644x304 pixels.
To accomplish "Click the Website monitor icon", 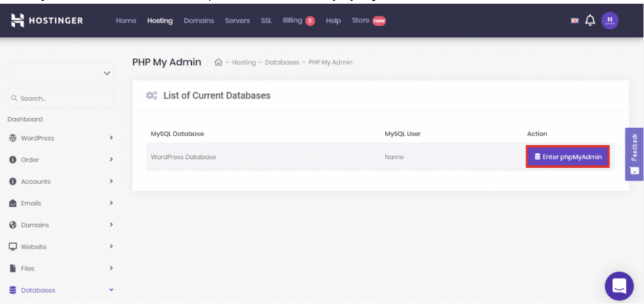I will pyautogui.click(x=13, y=247).
